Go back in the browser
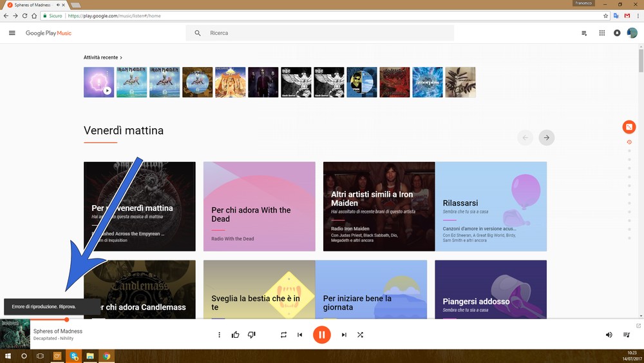 (6, 15)
